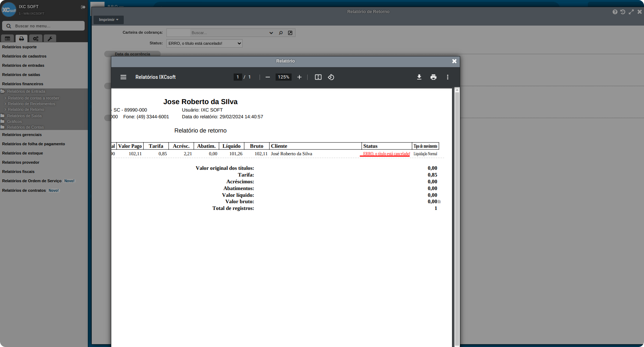Click the 'ERRO, o título está cancelado!' status text
The image size is (644, 347).
click(x=387, y=154)
